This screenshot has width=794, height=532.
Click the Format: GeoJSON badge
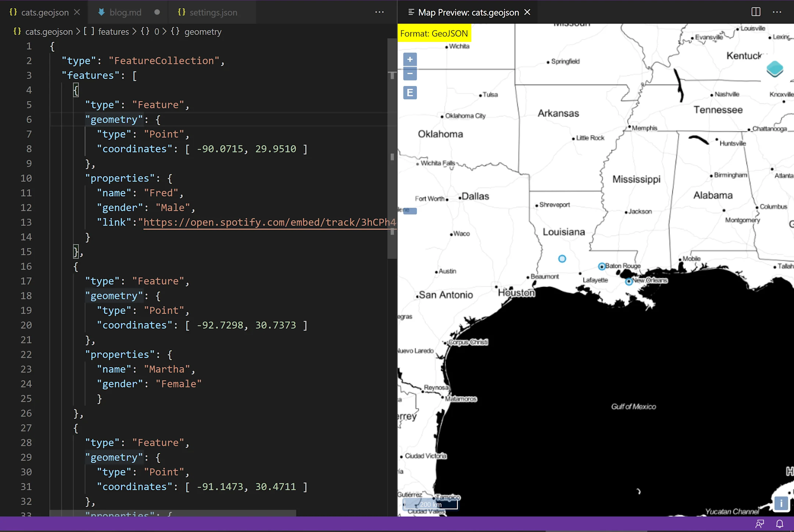[434, 33]
